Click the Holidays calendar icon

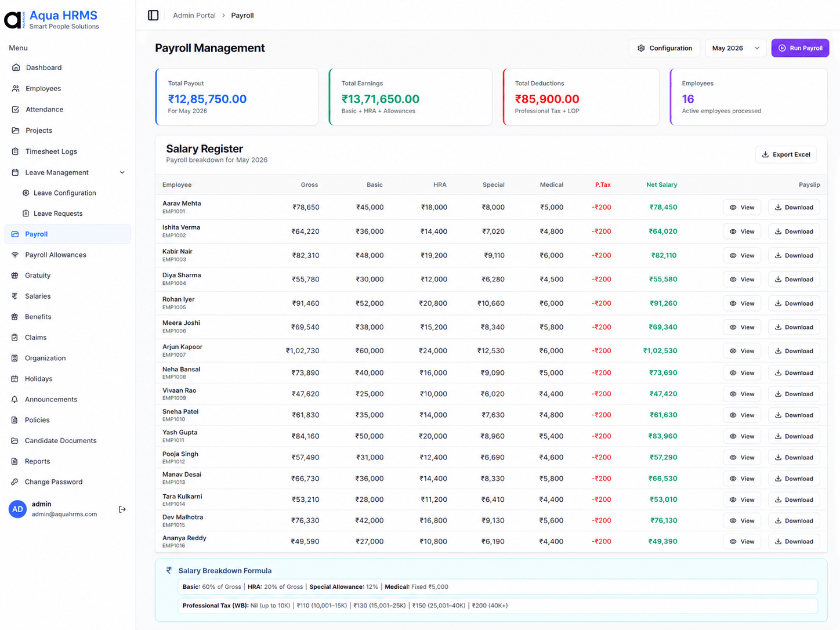[15, 379]
